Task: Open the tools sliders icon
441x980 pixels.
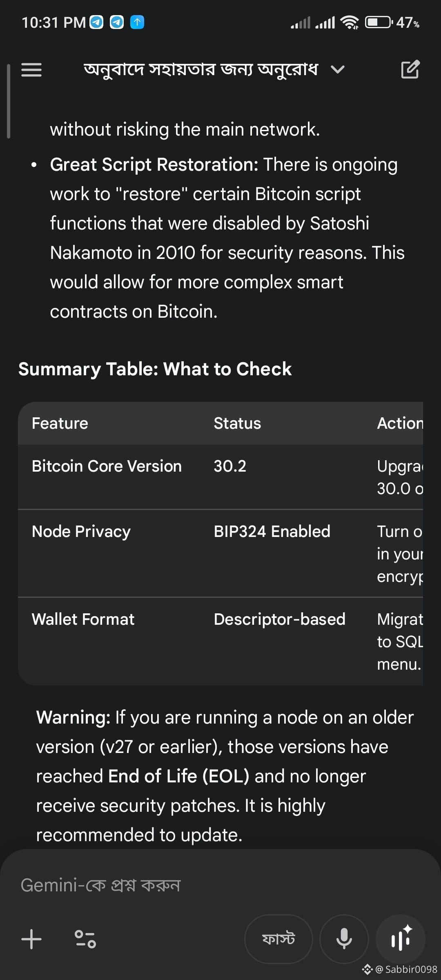Action: coord(85,939)
